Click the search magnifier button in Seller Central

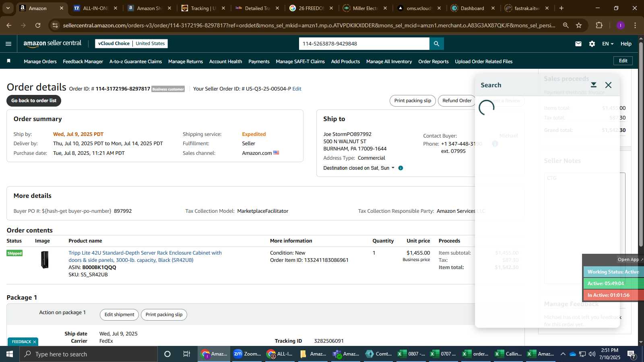(436, 43)
